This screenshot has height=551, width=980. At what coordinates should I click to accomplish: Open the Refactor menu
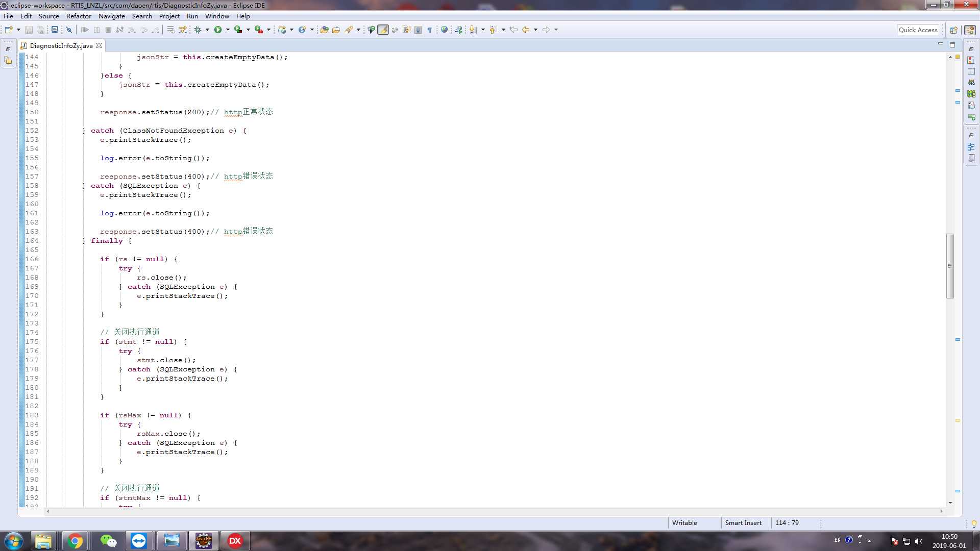tap(79, 16)
